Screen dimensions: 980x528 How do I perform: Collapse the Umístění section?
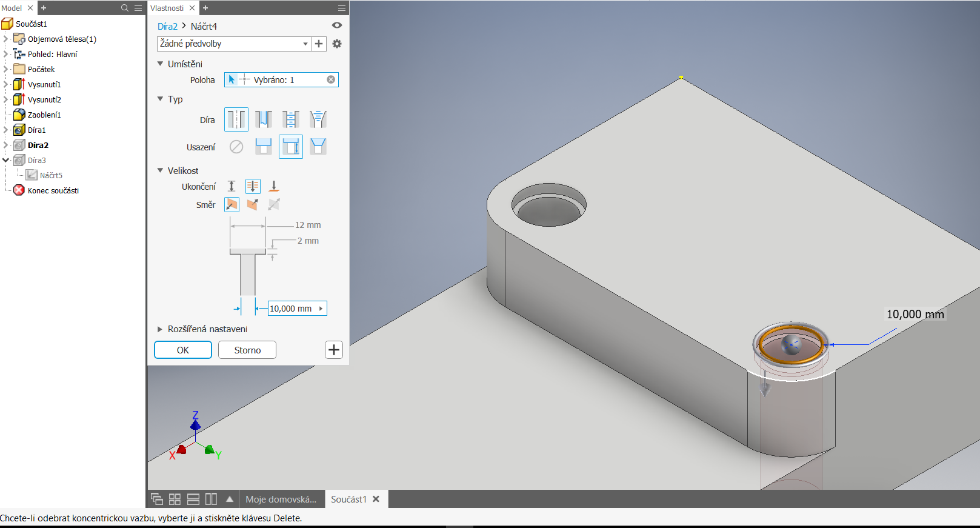click(x=160, y=64)
